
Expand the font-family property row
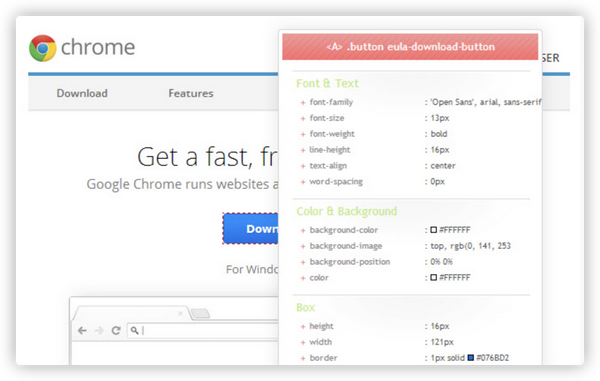point(421,102)
